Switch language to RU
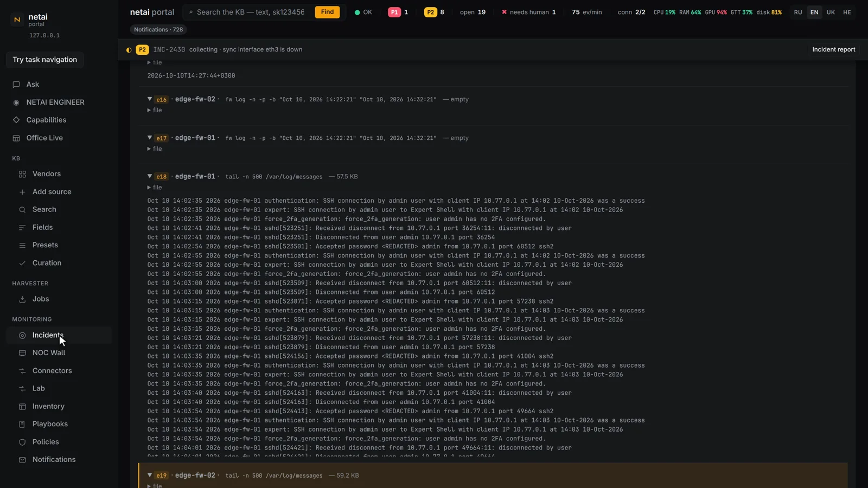This screenshot has height=488, width=868. (798, 12)
